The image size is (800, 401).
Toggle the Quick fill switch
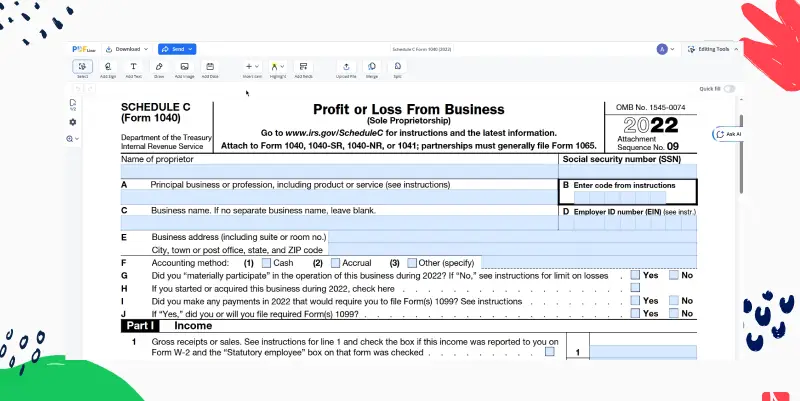730,89
